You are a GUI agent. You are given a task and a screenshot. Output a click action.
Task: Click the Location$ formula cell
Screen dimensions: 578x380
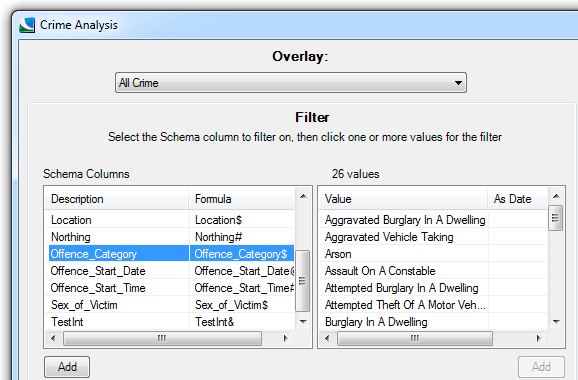218,220
